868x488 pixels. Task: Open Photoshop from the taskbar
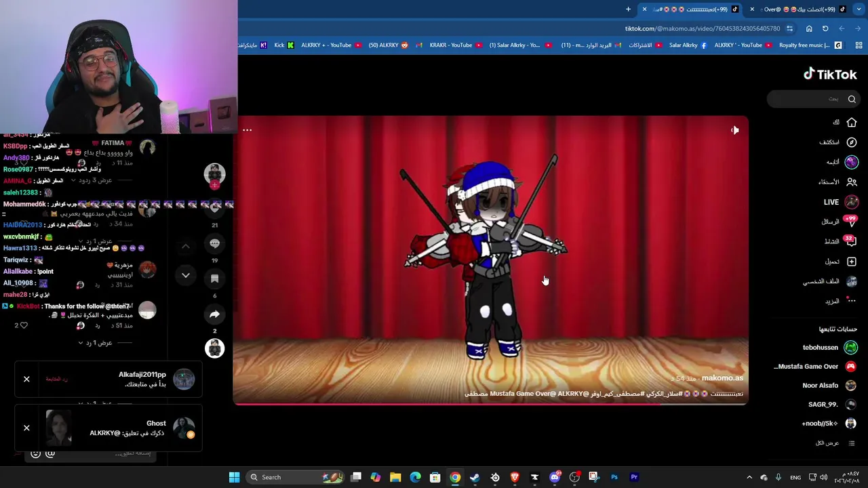(614, 477)
